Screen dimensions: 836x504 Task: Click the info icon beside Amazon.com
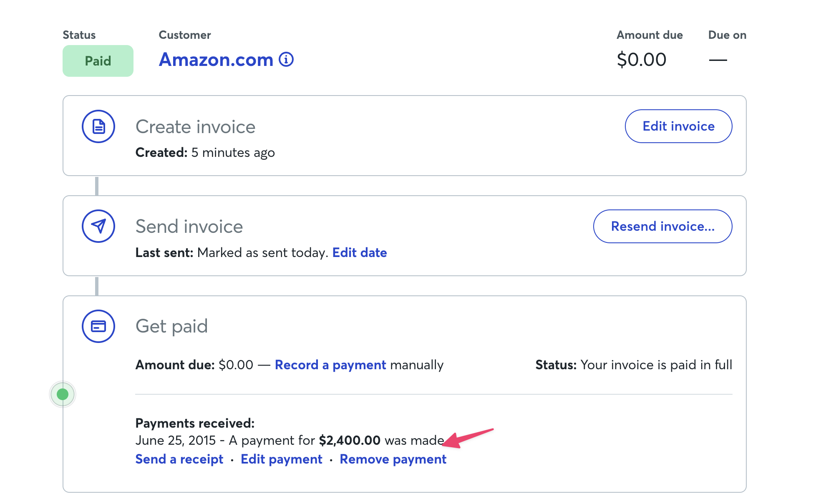(286, 60)
